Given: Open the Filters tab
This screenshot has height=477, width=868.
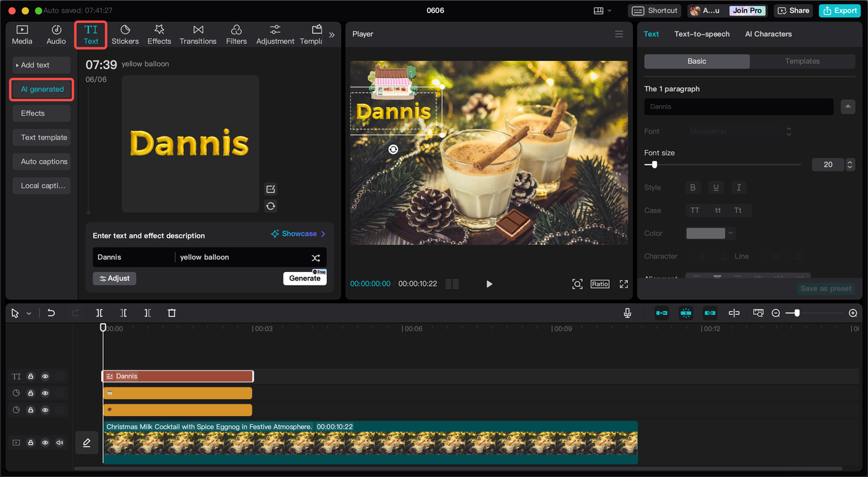Looking at the screenshot, I should point(237,35).
